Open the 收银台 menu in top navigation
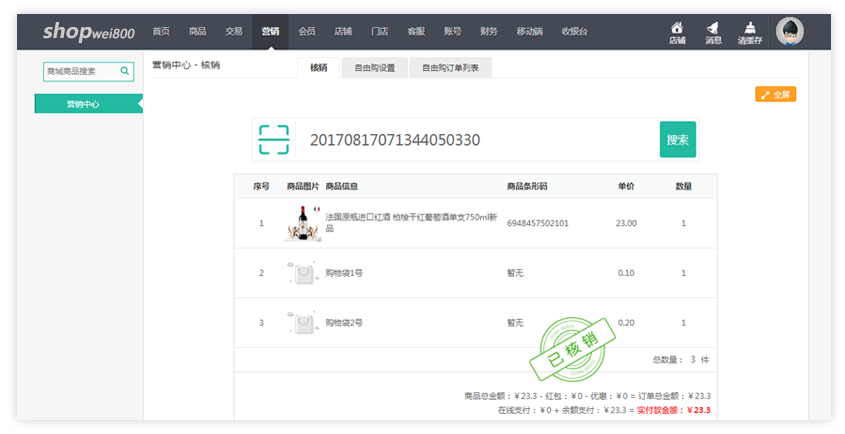 [x=574, y=31]
